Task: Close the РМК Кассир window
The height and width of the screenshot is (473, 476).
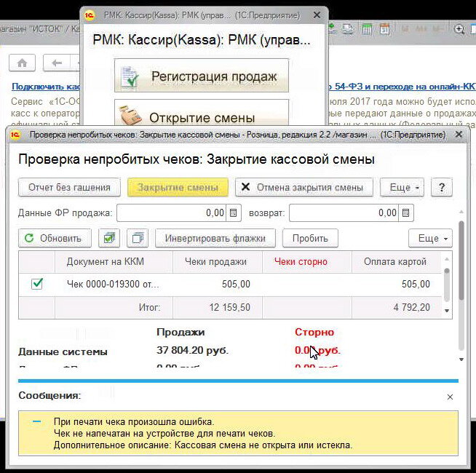Action: 317,15
